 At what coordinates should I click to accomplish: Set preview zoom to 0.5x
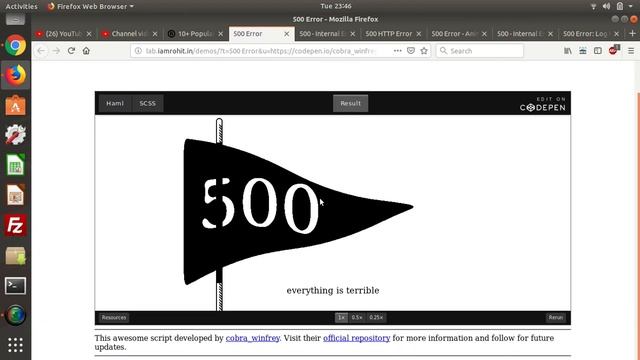[x=357, y=317]
